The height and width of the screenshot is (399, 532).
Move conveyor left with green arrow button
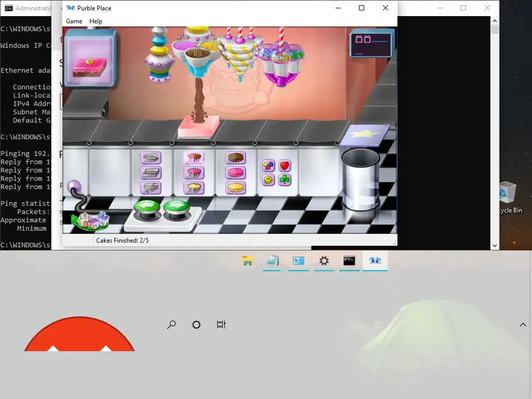147,208
